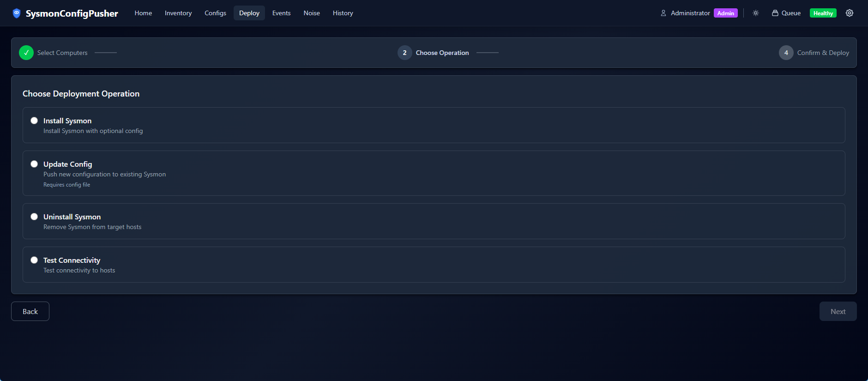This screenshot has width=868, height=381.
Task: Click 'Test connectivity to hosts' description
Action: (79, 270)
